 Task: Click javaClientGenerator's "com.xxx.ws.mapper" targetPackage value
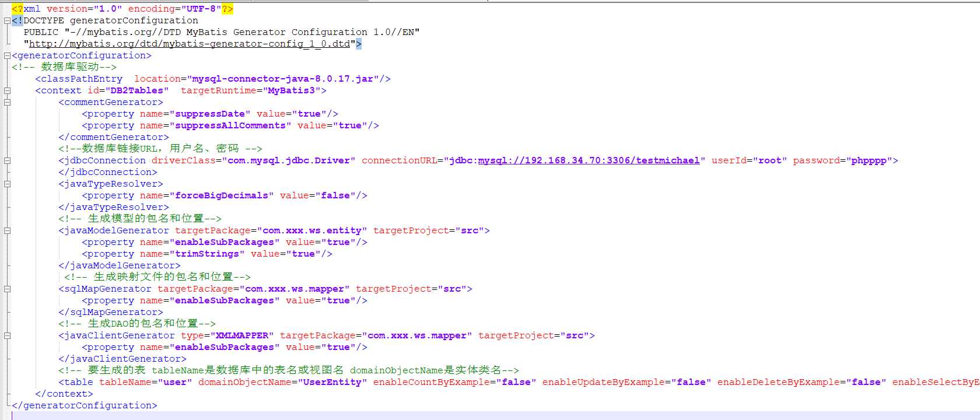click(x=417, y=335)
